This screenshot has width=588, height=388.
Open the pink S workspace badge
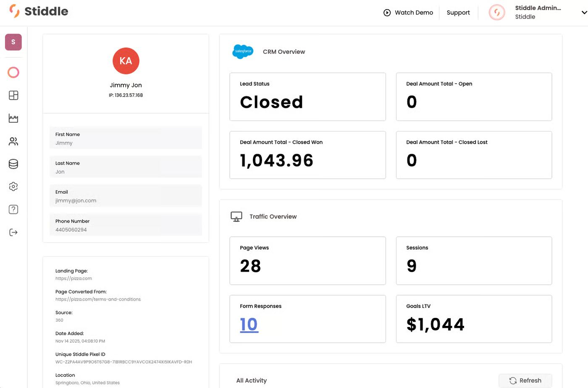coord(13,42)
